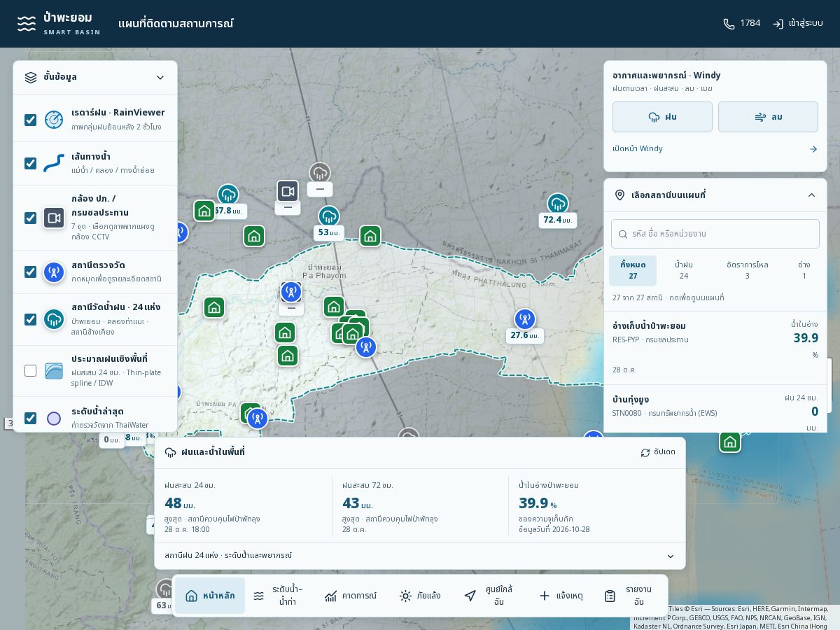Click the layers stack icon beside ชั้นข้อมูล
The height and width of the screenshot is (630, 840).
pos(31,78)
